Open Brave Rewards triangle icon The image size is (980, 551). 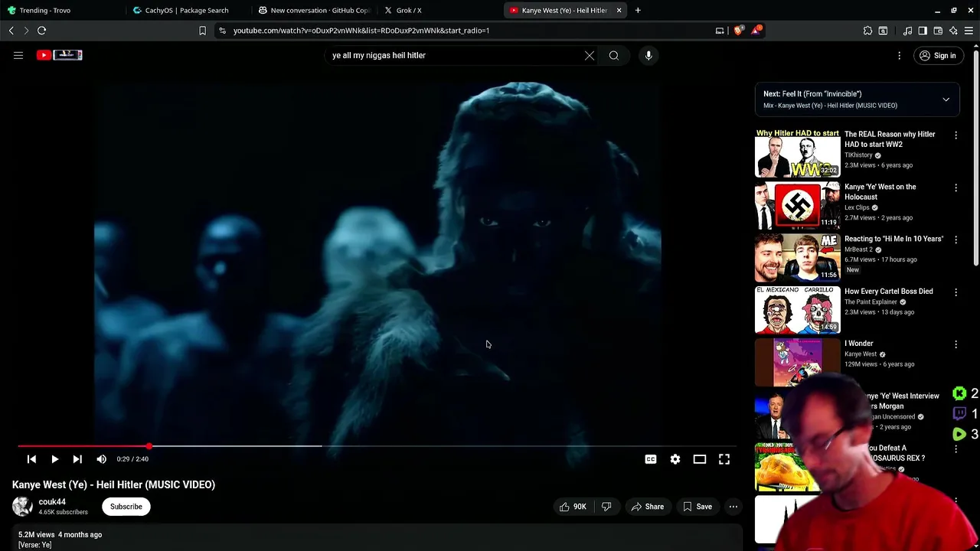[x=757, y=31]
